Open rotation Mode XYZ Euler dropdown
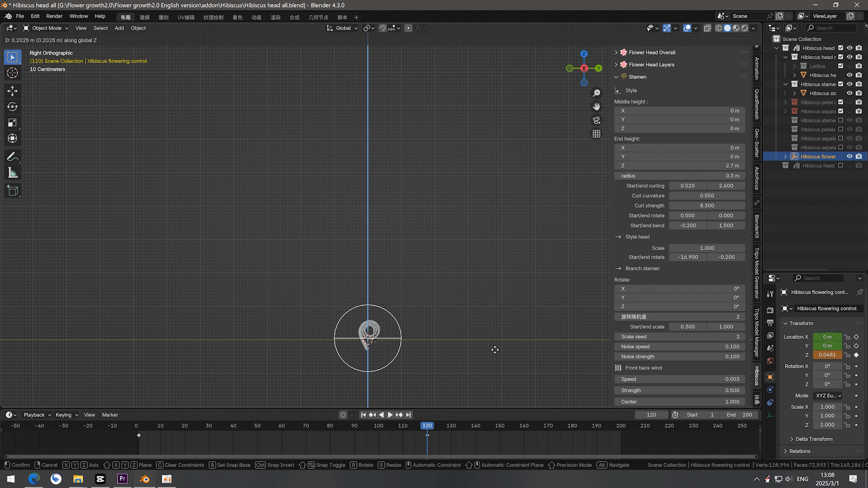This screenshot has width=868, height=488. pyautogui.click(x=828, y=395)
